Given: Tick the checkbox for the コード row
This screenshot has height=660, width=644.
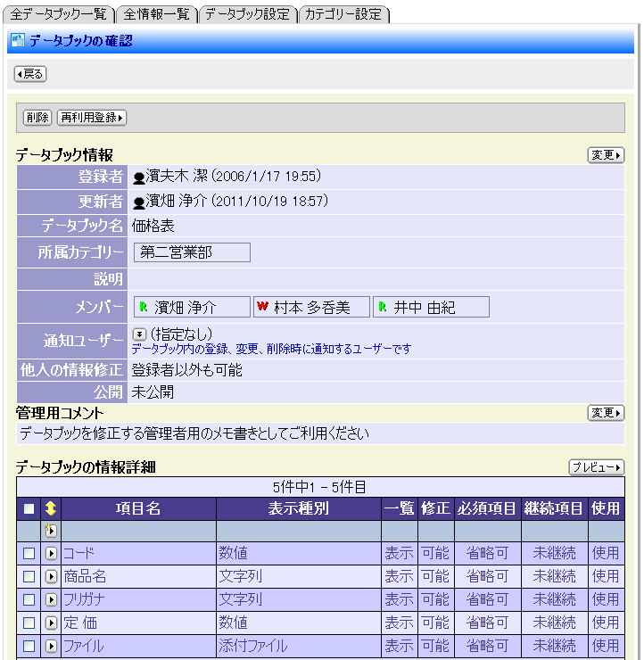Looking at the screenshot, I should click(x=29, y=554).
